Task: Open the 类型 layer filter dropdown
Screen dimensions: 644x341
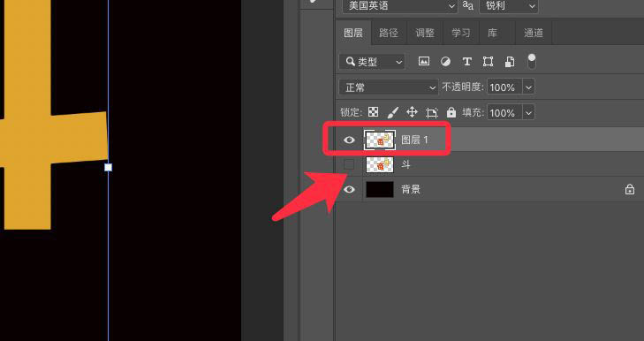Action: pos(372,62)
